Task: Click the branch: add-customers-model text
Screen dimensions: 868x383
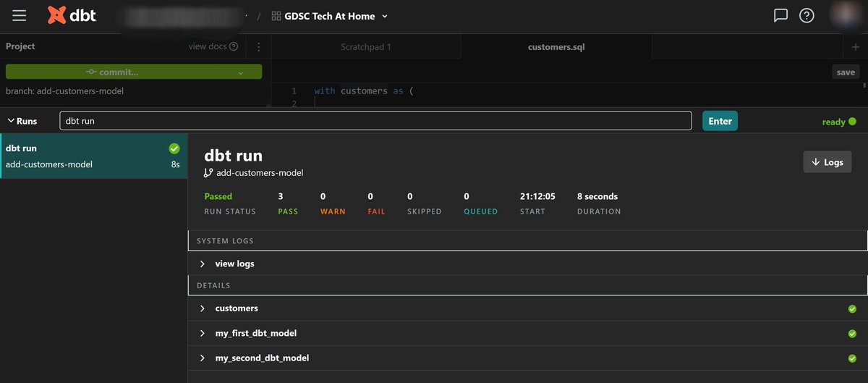Action: point(64,91)
